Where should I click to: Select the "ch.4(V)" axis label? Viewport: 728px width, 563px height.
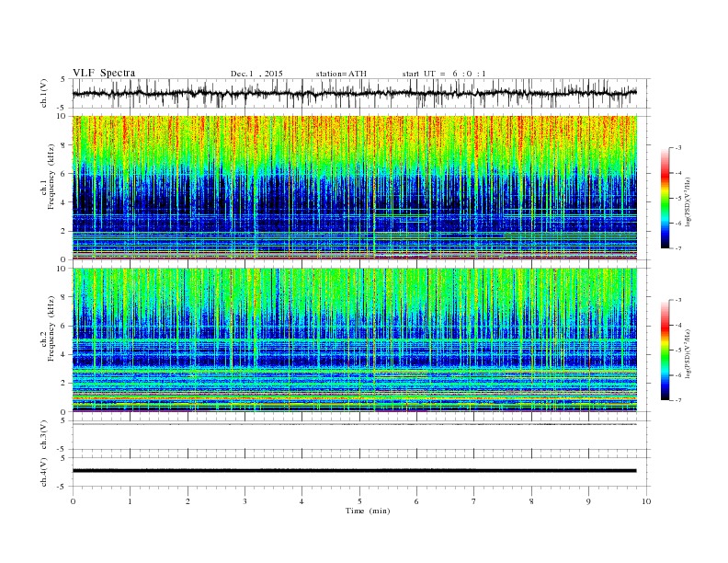coord(44,472)
